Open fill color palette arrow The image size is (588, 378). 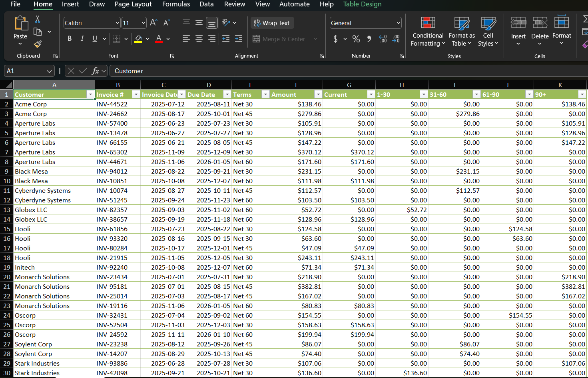147,39
